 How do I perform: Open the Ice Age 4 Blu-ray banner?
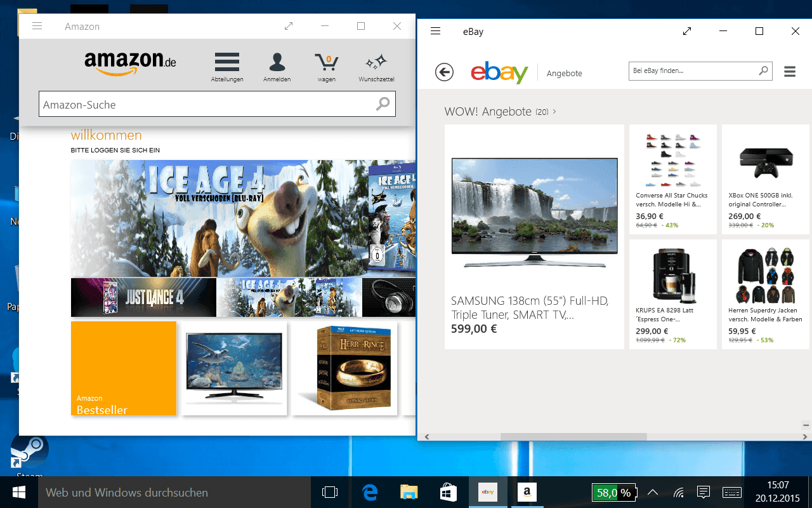click(244, 218)
